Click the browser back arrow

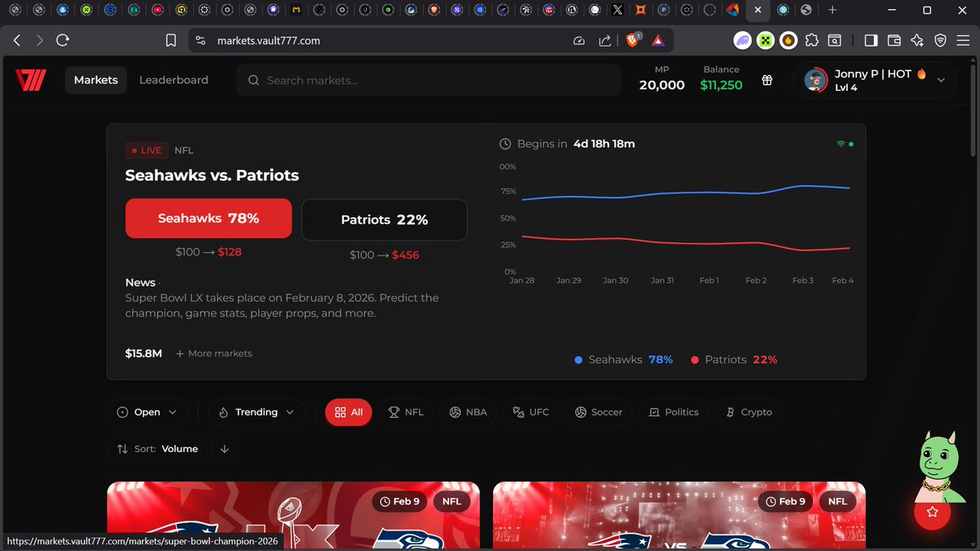tap(17, 40)
